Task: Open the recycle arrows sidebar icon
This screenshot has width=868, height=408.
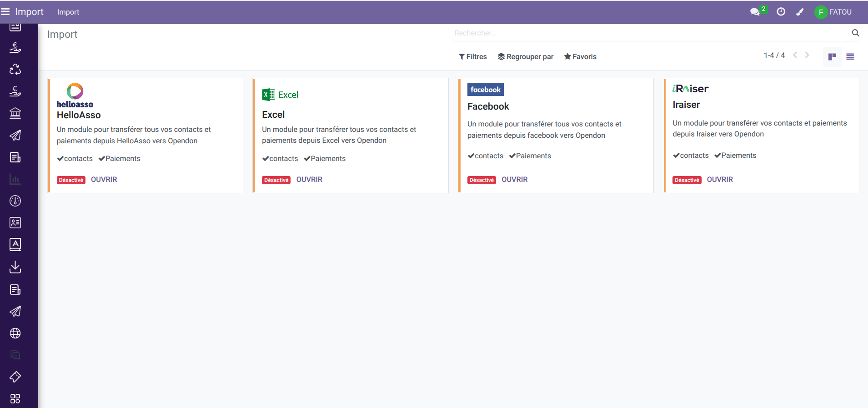Action: [15, 69]
